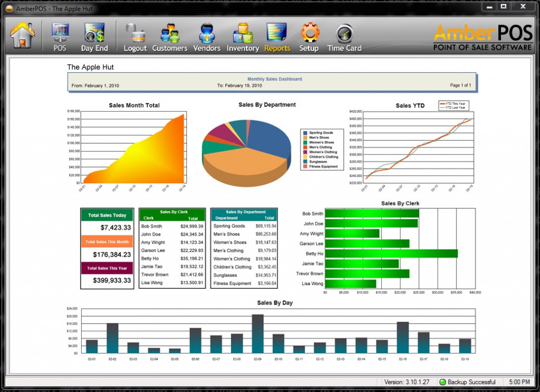Open the Vendors section
This screenshot has height=392, width=540.
tap(207, 36)
